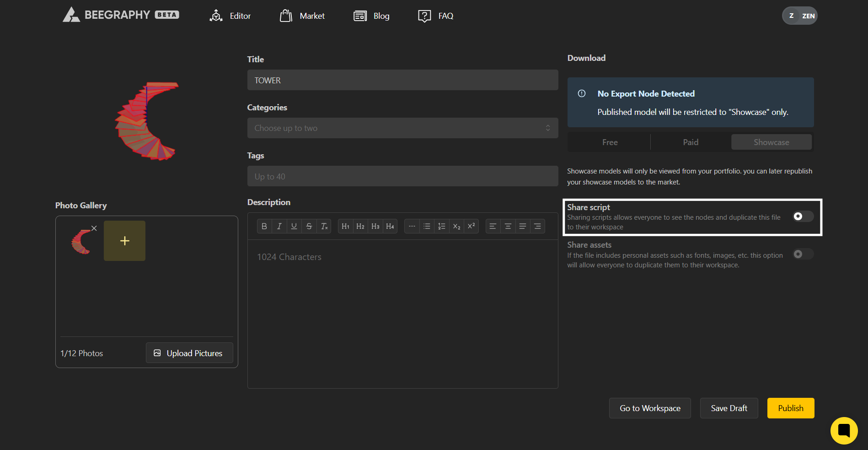
Task: Enable the Share script toggle
Action: (803, 217)
